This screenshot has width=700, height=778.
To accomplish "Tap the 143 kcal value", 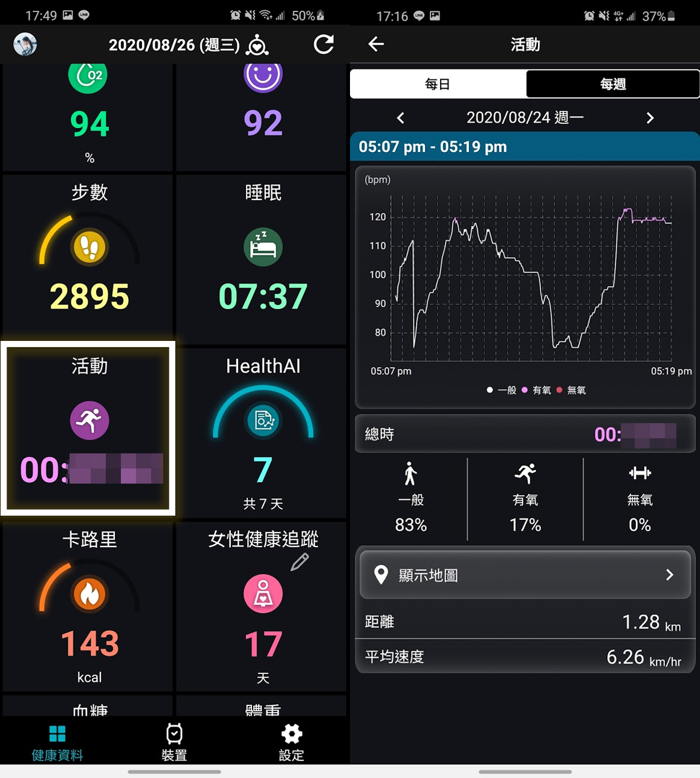I will (x=89, y=644).
